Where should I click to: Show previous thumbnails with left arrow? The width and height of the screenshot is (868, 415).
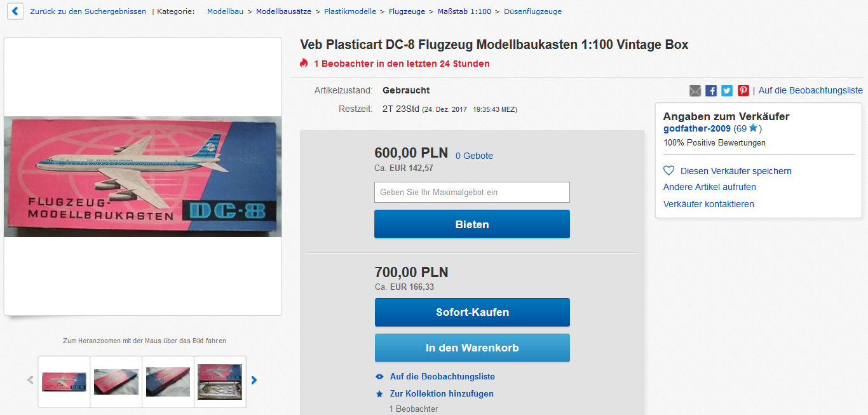click(x=30, y=381)
